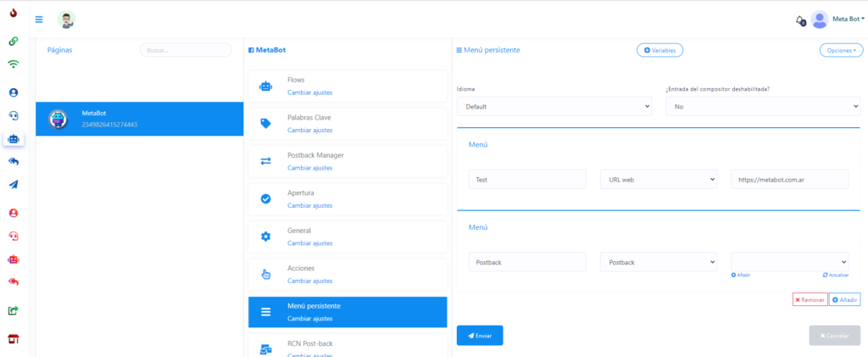Click the Flows robot icon

click(265, 86)
